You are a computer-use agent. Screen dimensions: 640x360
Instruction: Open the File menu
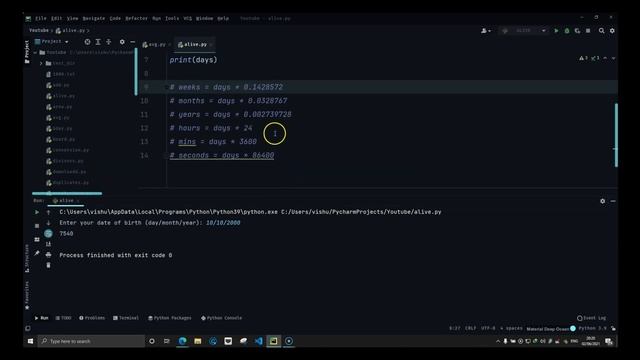click(41, 18)
